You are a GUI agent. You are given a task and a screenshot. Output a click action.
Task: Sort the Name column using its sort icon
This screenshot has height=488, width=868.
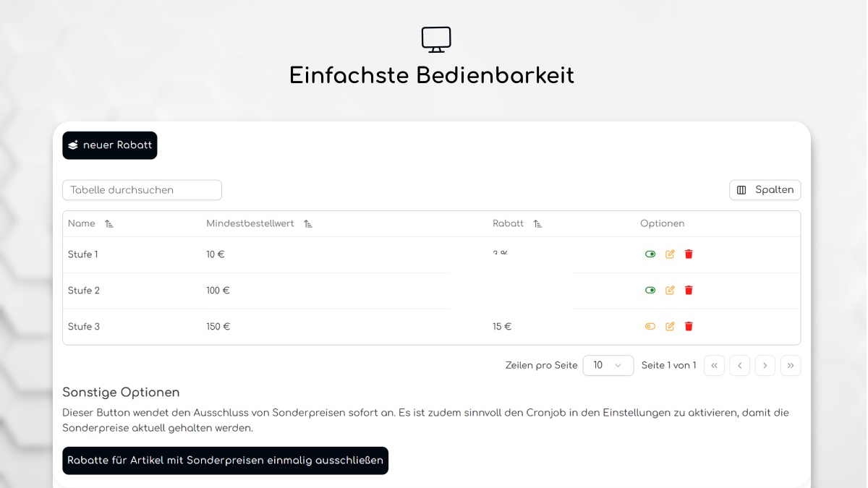109,223
